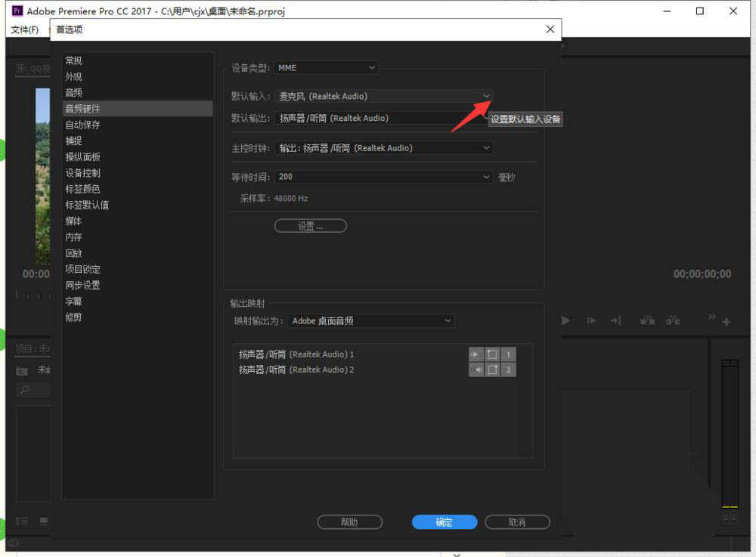The height and width of the screenshot is (557, 756).
Task: Click the right-channel icon for 扬声器/听筒 1
Action: 476,354
